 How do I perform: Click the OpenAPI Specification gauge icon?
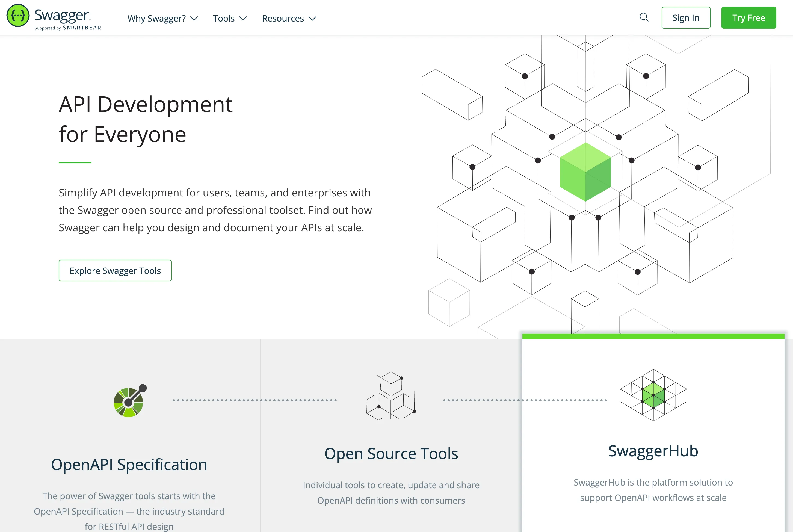click(130, 400)
